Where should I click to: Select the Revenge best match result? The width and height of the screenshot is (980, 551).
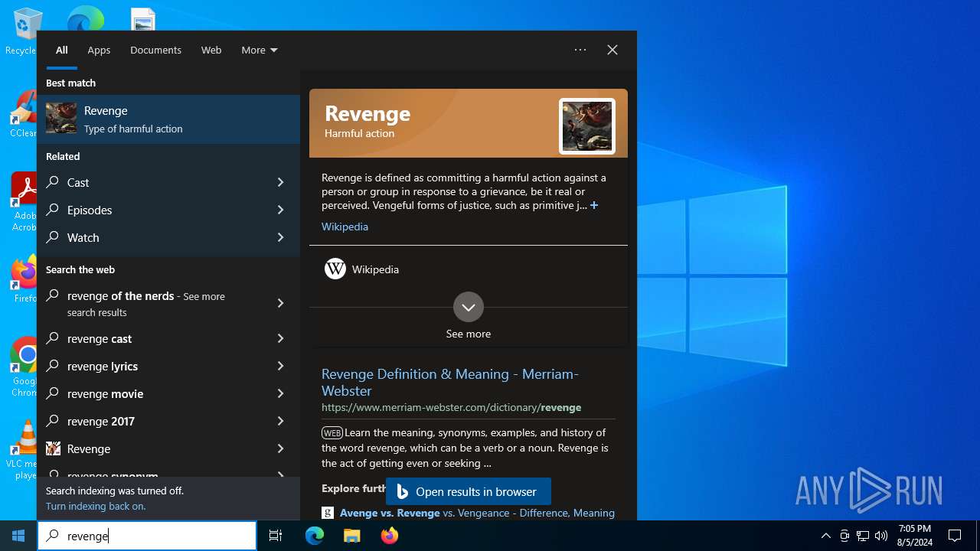click(168, 119)
